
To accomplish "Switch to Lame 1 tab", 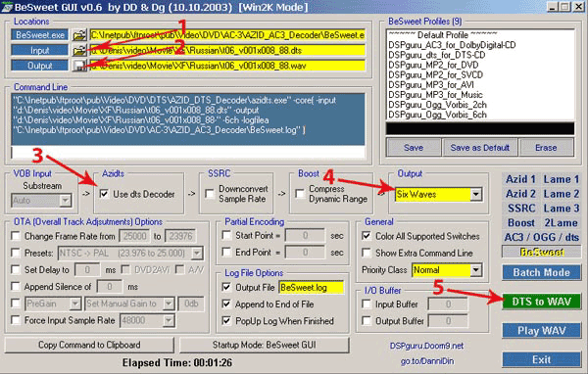I will pos(562,179).
